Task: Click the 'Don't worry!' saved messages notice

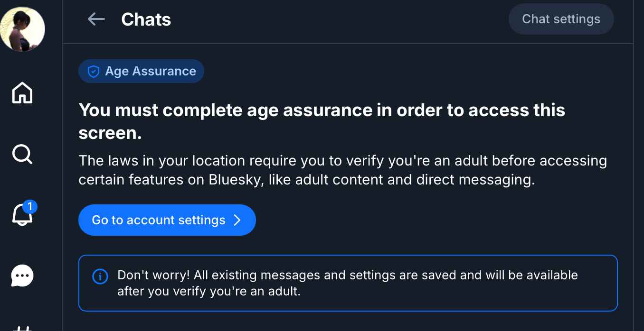Action: 347,275
